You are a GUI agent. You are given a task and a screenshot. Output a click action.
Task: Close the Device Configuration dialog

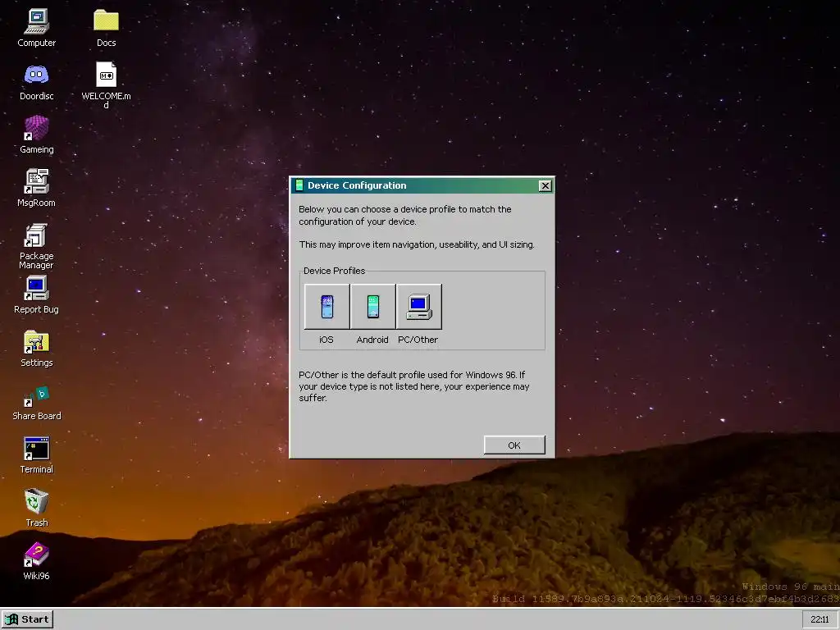point(545,186)
